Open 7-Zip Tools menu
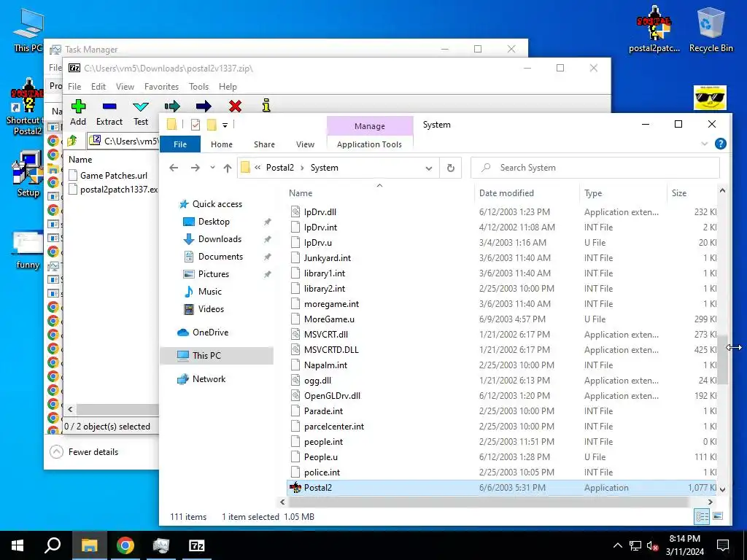 [198, 87]
